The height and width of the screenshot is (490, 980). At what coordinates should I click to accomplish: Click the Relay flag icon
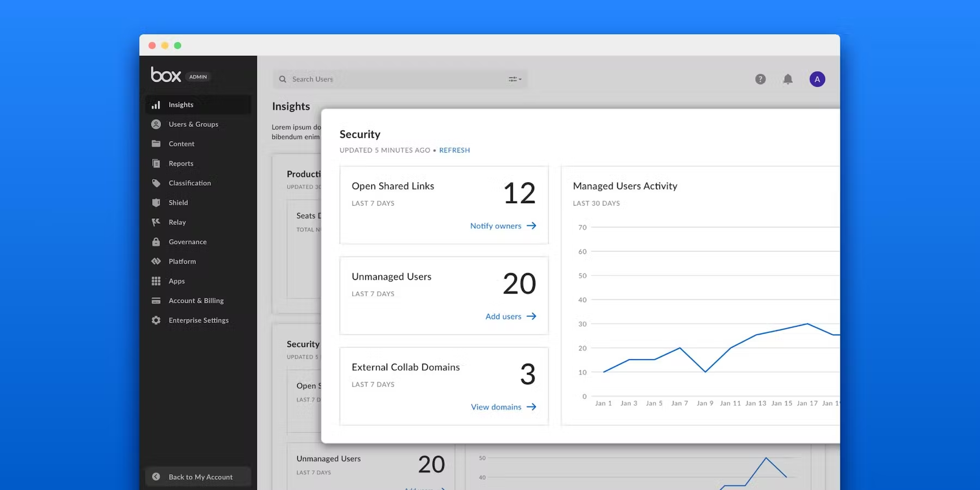coord(156,222)
